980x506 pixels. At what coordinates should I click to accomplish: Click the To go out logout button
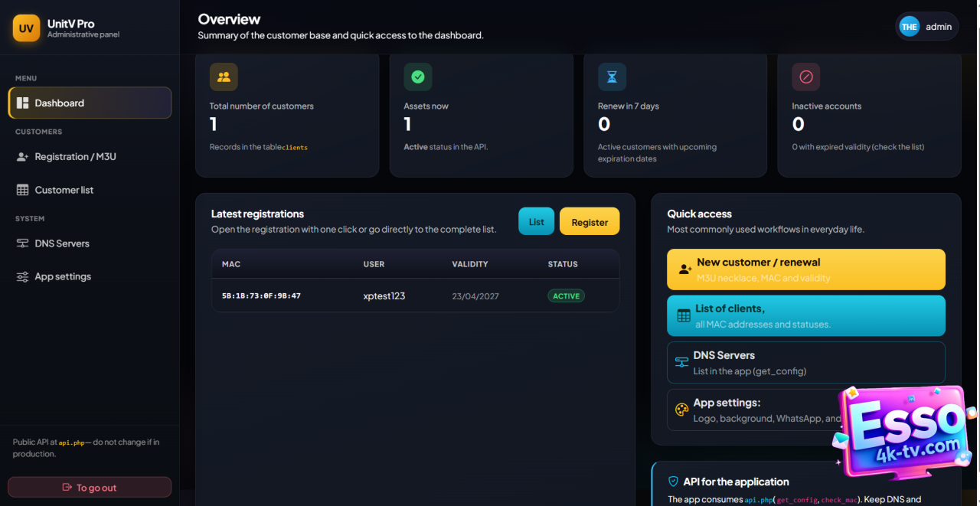click(90, 488)
